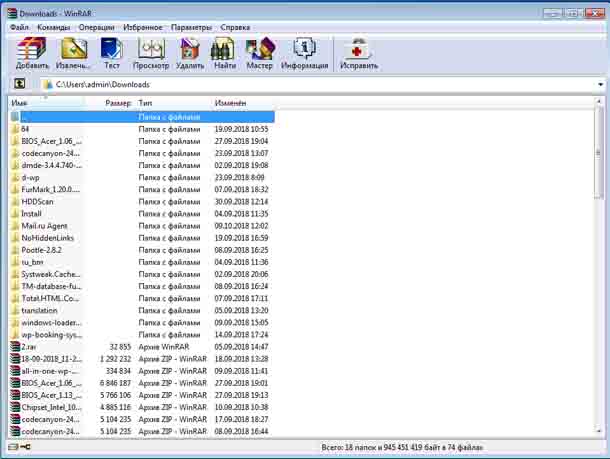Click the folder icon of translation
The image size is (610, 459).
point(15,310)
